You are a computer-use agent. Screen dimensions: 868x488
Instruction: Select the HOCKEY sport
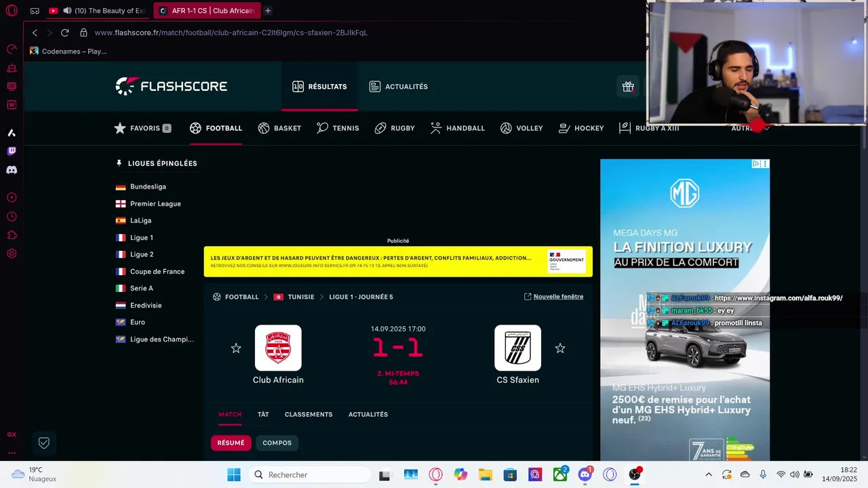[x=581, y=128]
